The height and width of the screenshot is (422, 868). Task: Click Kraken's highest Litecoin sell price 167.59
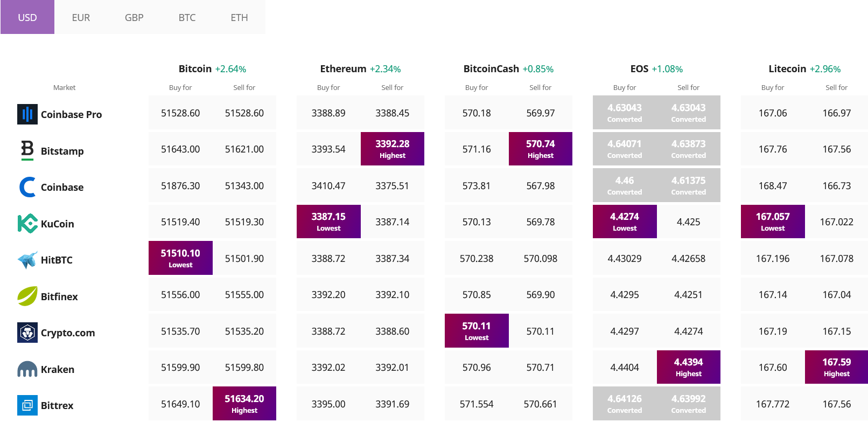pyautogui.click(x=837, y=367)
